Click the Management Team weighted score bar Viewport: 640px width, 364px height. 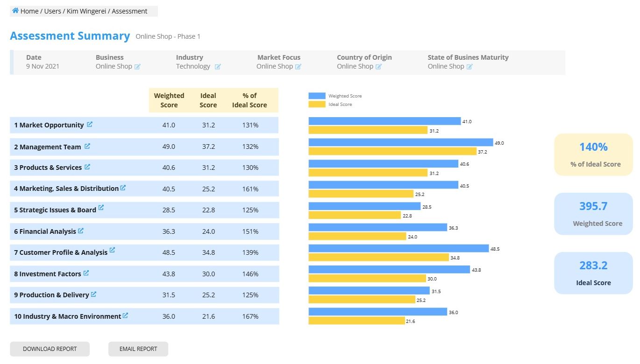click(x=400, y=142)
